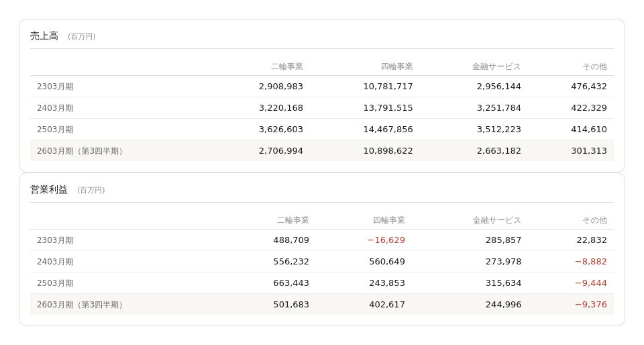Click the value 2,908,983
The width and height of the screenshot is (644, 345).
pos(280,87)
